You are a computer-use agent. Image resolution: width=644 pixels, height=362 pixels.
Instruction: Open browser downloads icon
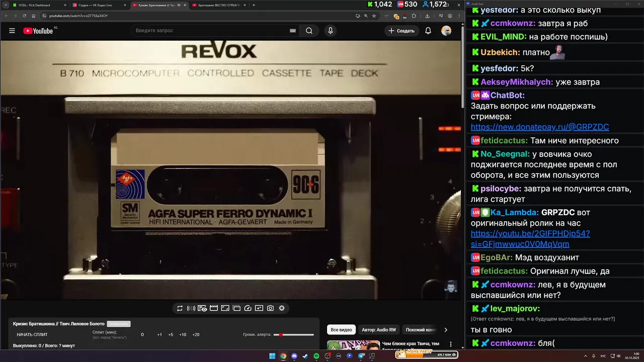(427, 16)
